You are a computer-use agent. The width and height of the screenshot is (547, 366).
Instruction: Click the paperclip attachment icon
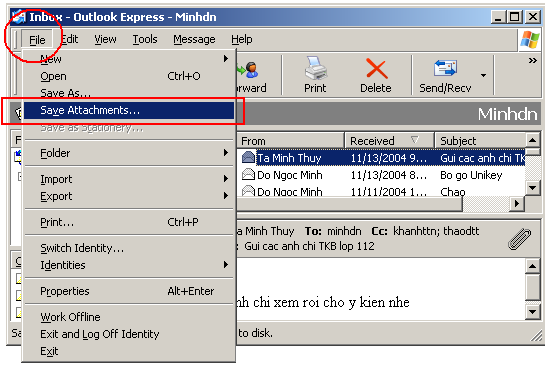519,239
